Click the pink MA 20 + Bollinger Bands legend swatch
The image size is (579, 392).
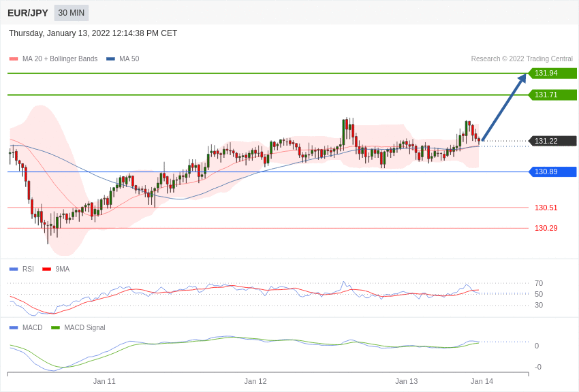tap(14, 59)
